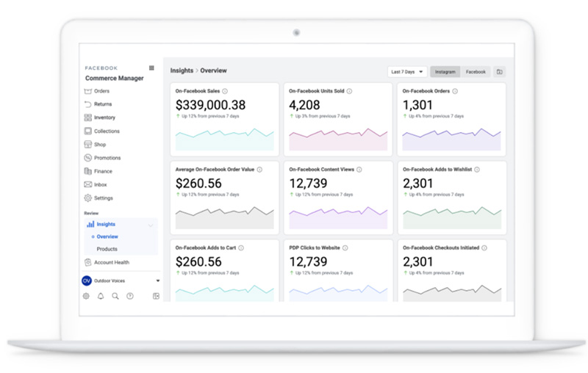588x373 pixels.
Task: Click the Adds to Wishlist green chart
Action: click(x=452, y=217)
